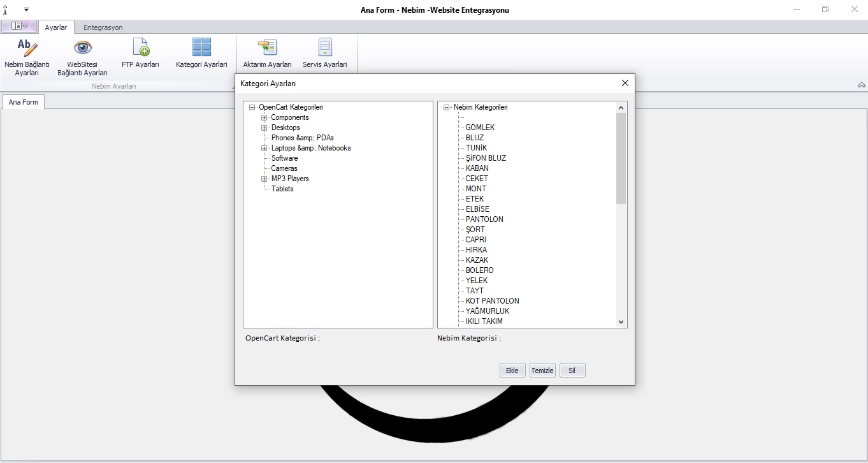Select KAZAK in Nebim categories
The image size is (868, 463).
coord(477,260)
